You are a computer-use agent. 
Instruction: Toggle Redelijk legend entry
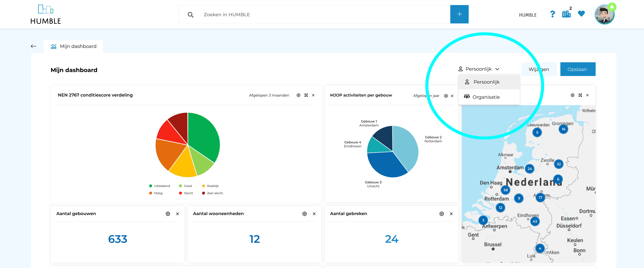210,186
